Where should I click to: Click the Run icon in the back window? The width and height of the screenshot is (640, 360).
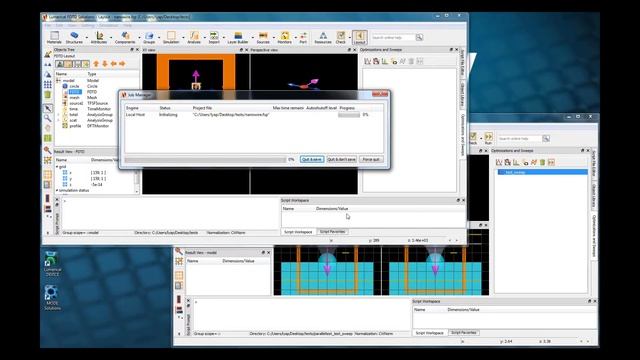point(488,138)
